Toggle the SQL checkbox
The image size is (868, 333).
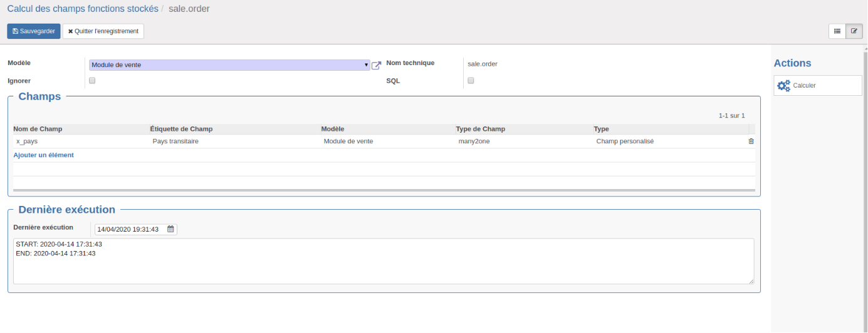click(471, 81)
